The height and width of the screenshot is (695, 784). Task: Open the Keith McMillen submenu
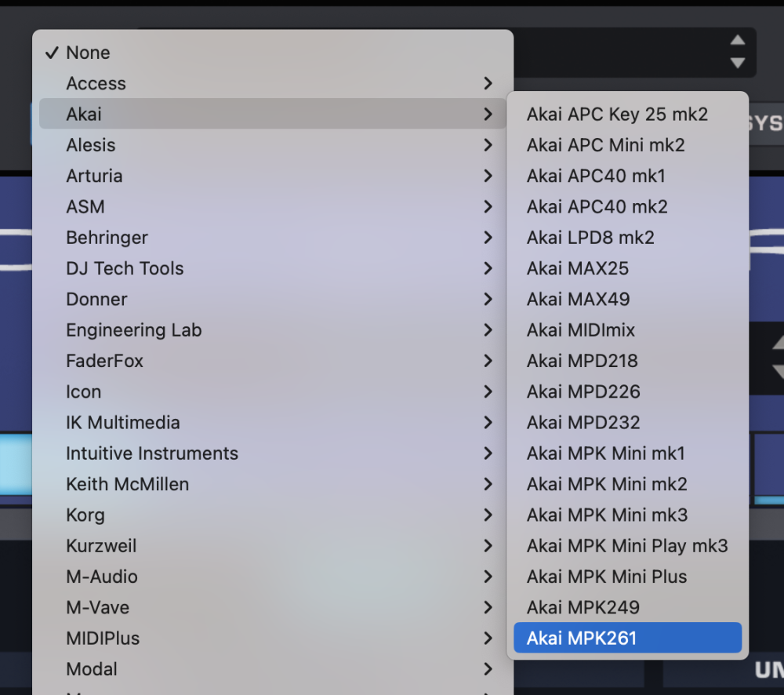pyautogui.click(x=127, y=484)
